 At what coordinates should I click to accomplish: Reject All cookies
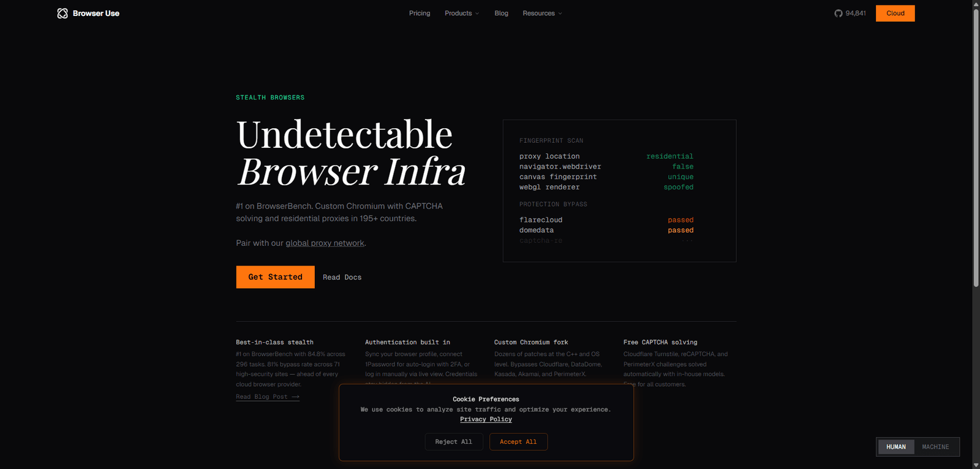click(453, 442)
